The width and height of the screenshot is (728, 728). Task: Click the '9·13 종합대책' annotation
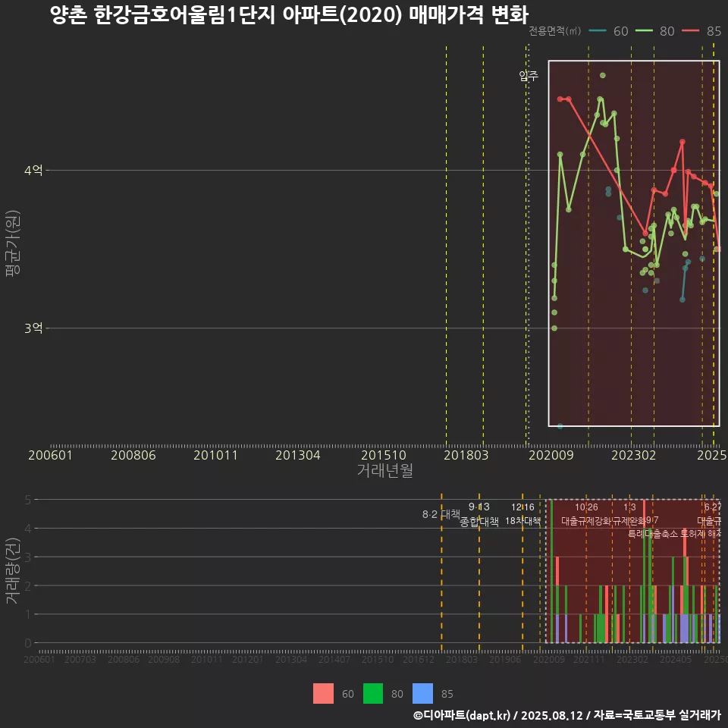click(479, 514)
